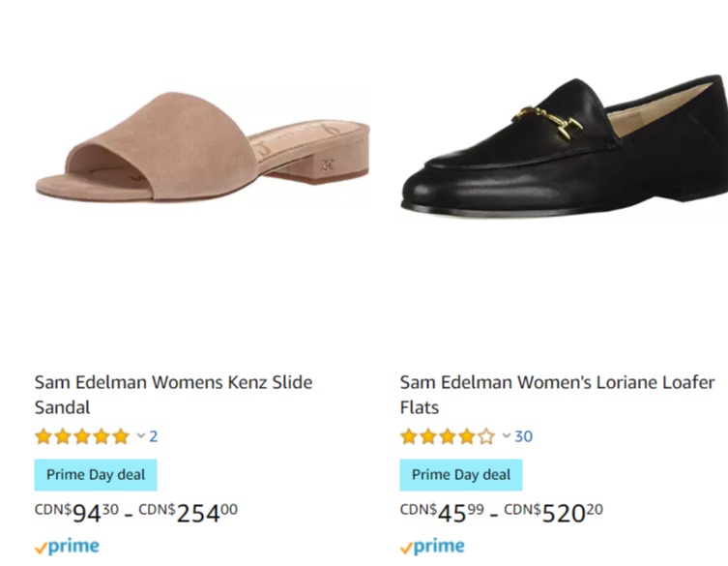
Task: Click the empty fifth star on Loriane rating
Action: [486, 436]
